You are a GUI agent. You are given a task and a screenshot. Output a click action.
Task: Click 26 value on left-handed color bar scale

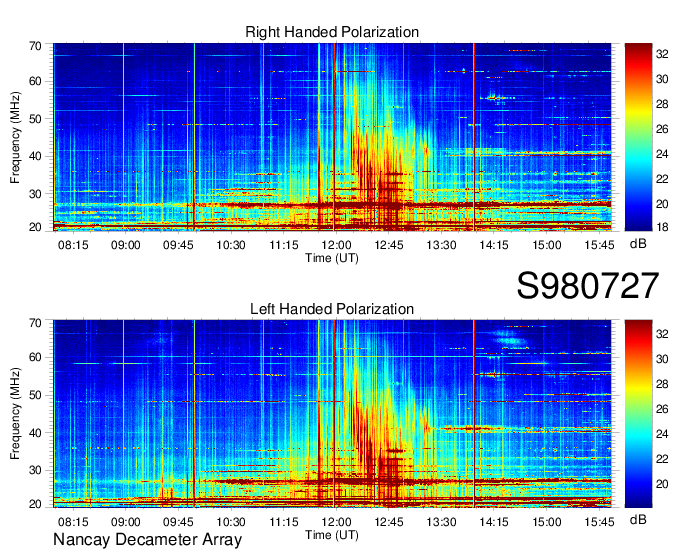pos(662,409)
